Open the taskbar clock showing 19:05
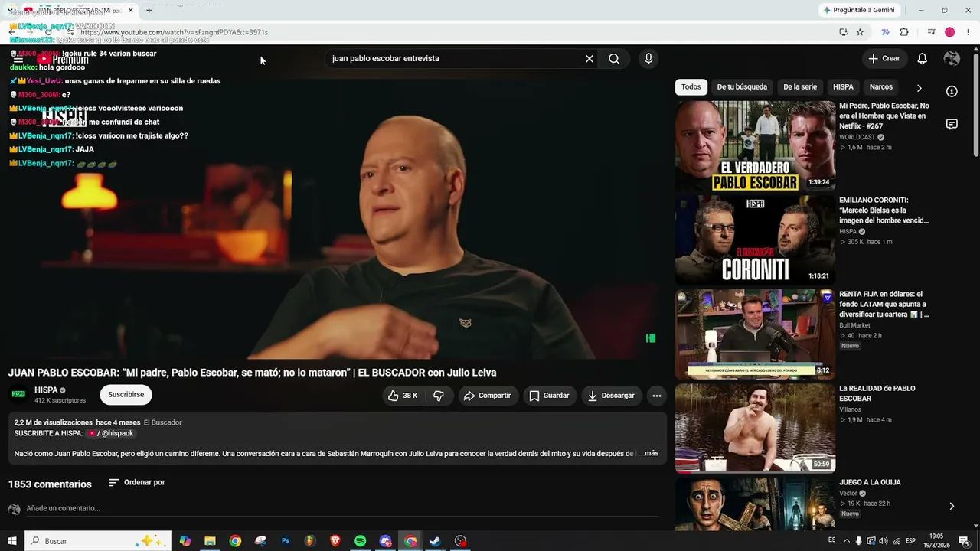 click(x=936, y=541)
